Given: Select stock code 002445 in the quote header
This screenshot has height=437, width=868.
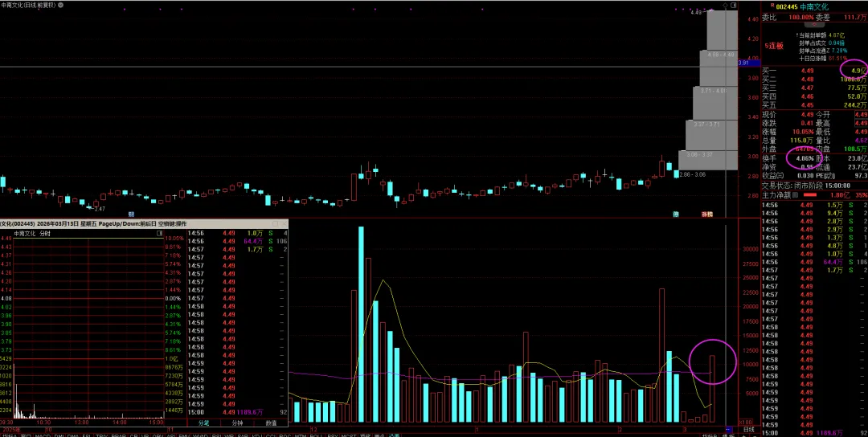Looking at the screenshot, I should (x=787, y=6).
